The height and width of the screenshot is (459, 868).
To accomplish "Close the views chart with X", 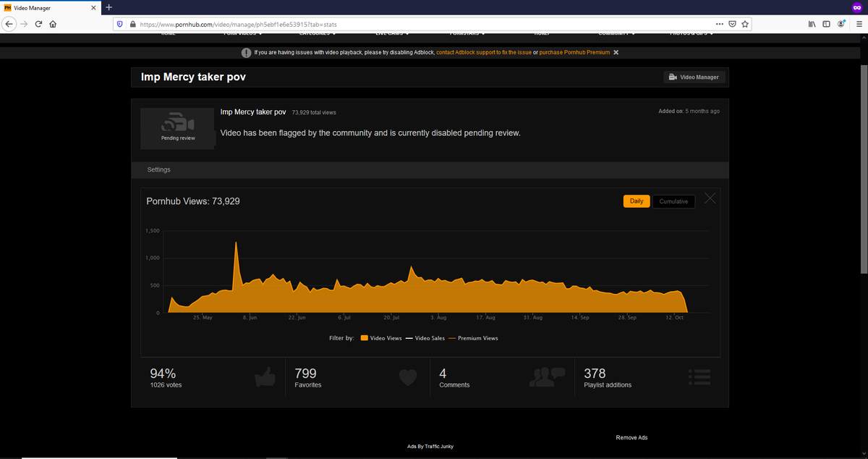I will point(710,198).
